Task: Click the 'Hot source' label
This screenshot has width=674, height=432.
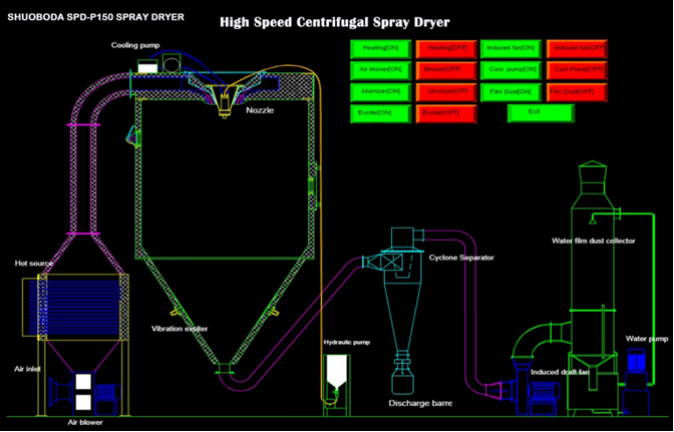Action: click(x=34, y=263)
